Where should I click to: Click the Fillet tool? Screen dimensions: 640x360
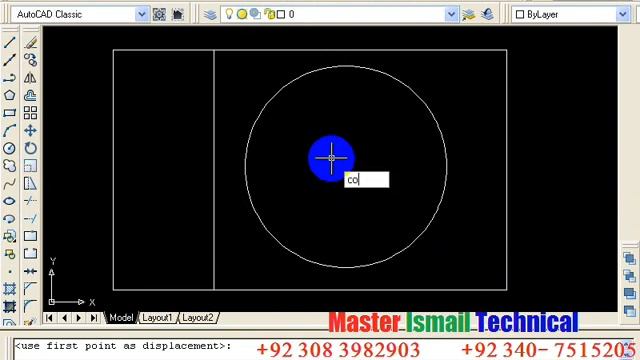pyautogui.click(x=31, y=307)
